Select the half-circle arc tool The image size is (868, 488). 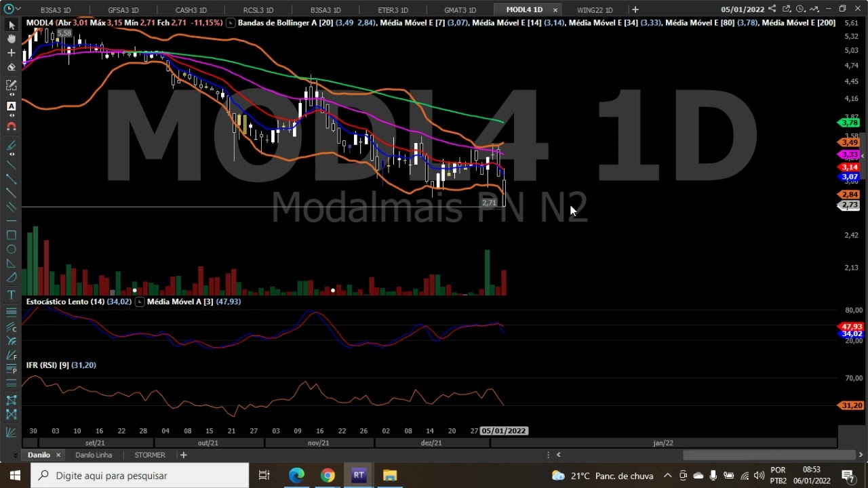[12, 278]
